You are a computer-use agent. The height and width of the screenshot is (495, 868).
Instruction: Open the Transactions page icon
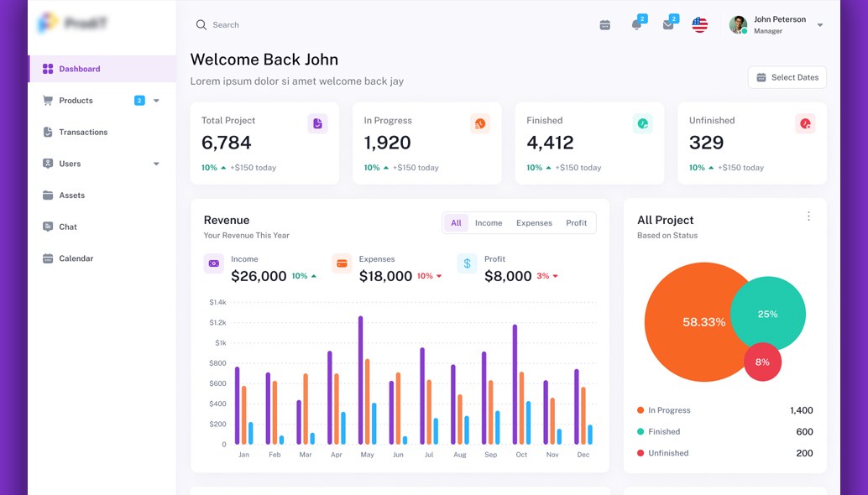tap(48, 132)
